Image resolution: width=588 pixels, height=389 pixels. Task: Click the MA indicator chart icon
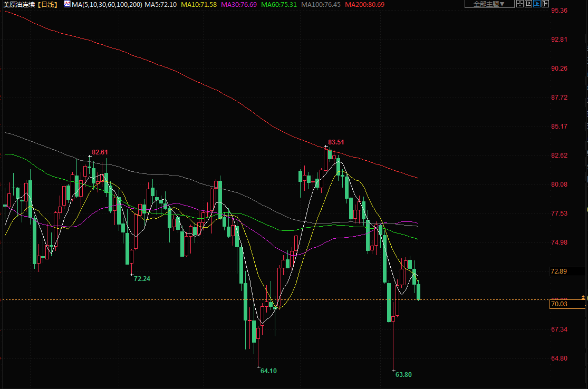67,4
